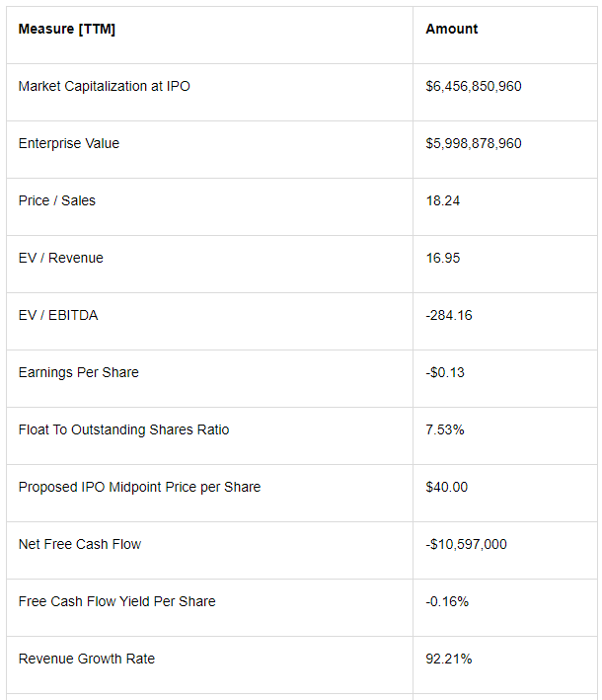Select the Net Free Cash Flow label
Viewport: 602px width, 700px height.
pyautogui.click(x=80, y=544)
